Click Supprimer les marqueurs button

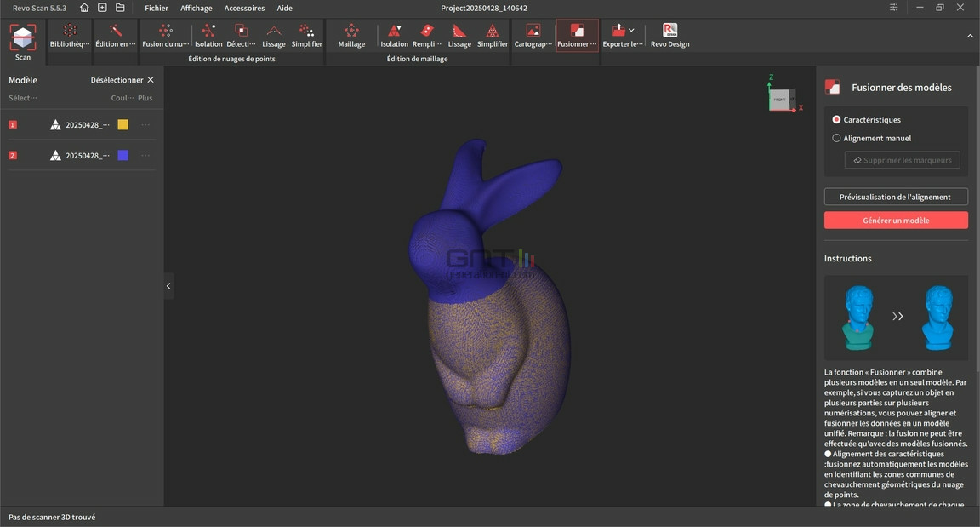(x=902, y=160)
